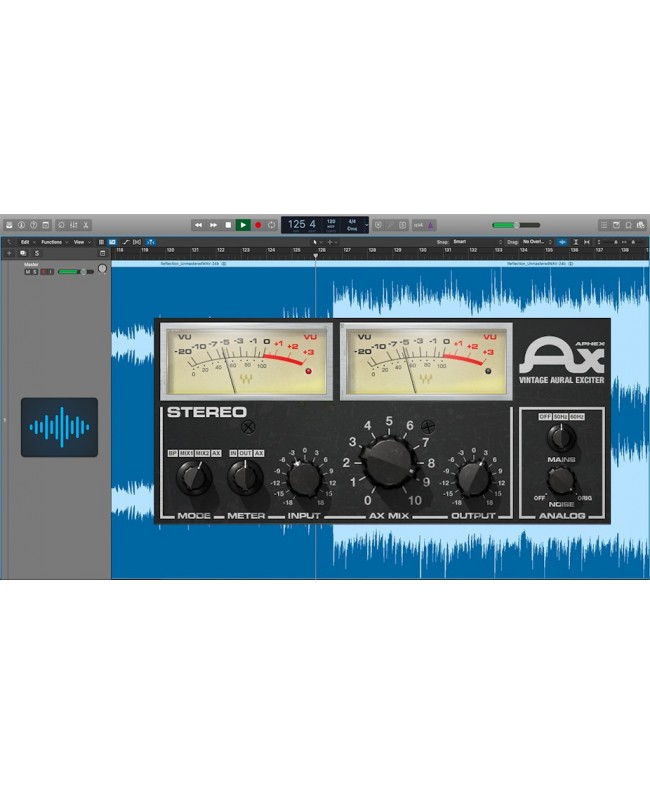
Task: Open the Quick Help question mark button
Action: (x=33, y=225)
